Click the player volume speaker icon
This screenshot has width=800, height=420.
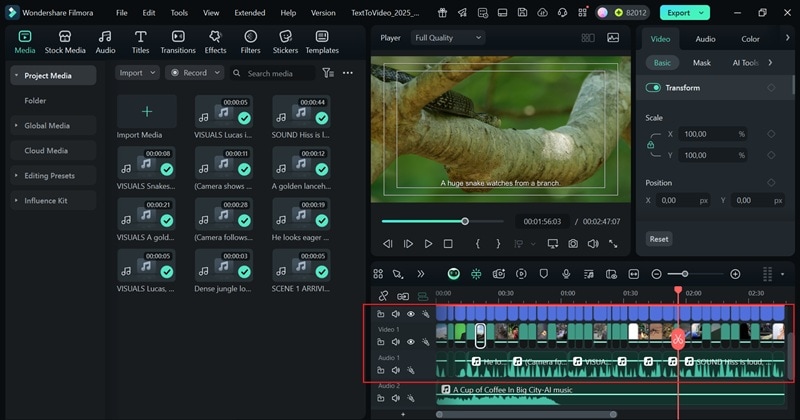tap(593, 244)
